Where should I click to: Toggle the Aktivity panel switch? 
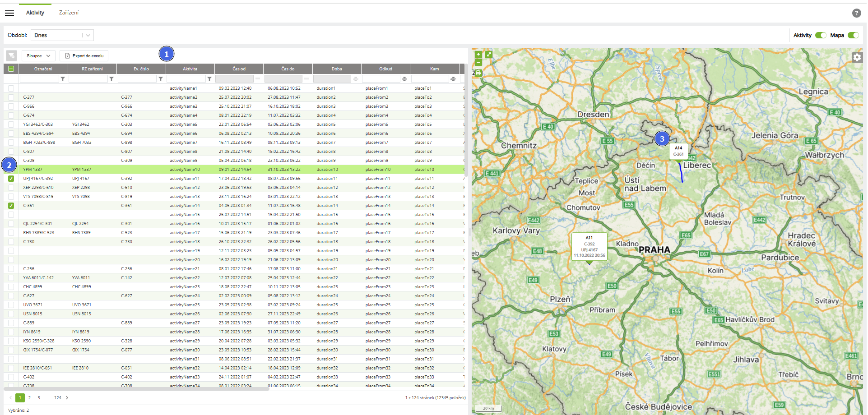coord(821,35)
